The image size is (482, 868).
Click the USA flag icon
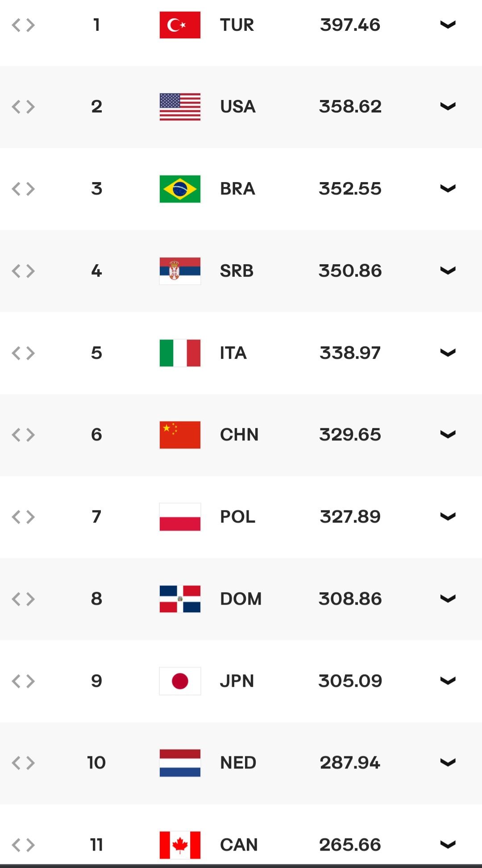180,107
